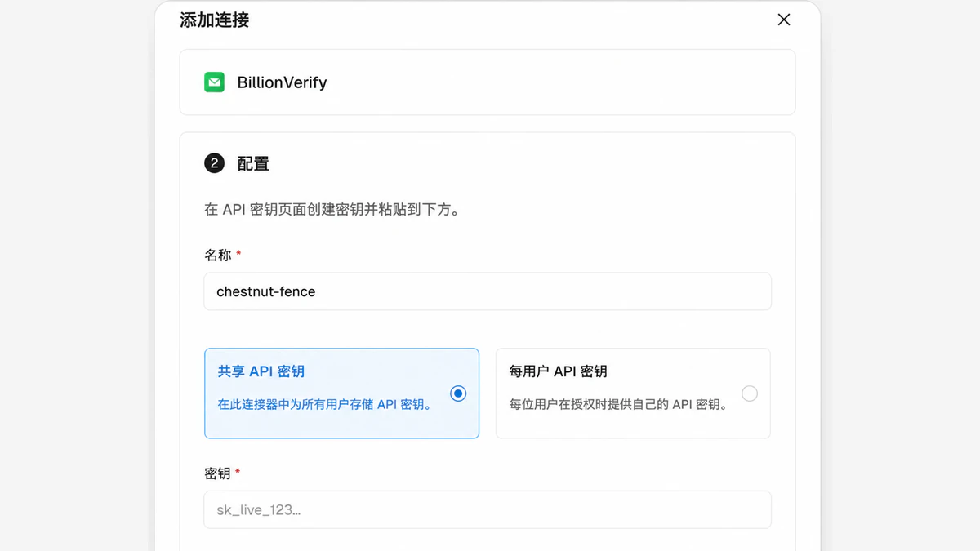Click the 共享 API 密钥 card title
The image size is (980, 551).
click(261, 371)
